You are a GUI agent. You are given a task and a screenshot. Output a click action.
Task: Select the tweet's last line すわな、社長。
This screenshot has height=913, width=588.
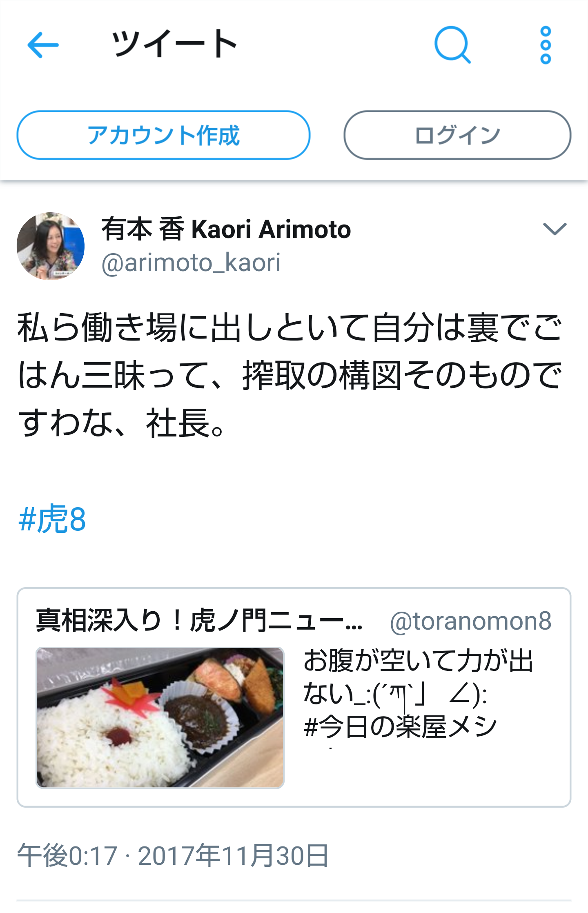[122, 423]
